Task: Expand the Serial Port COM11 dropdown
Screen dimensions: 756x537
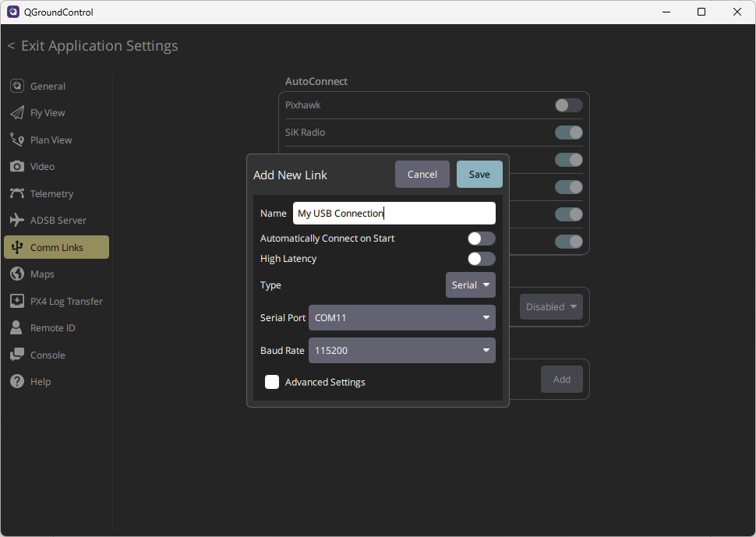Action: (x=401, y=318)
